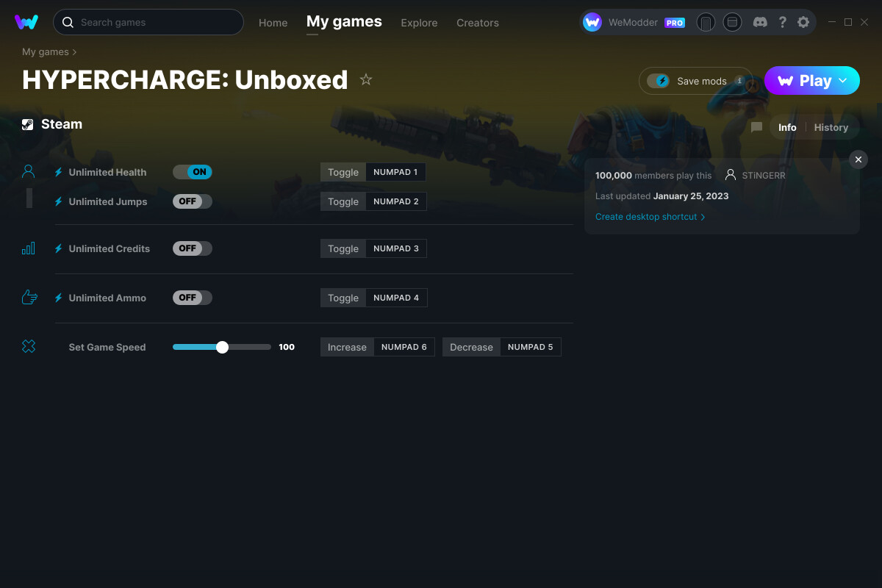
Task: Click the search magnifier icon
Action: (x=68, y=22)
